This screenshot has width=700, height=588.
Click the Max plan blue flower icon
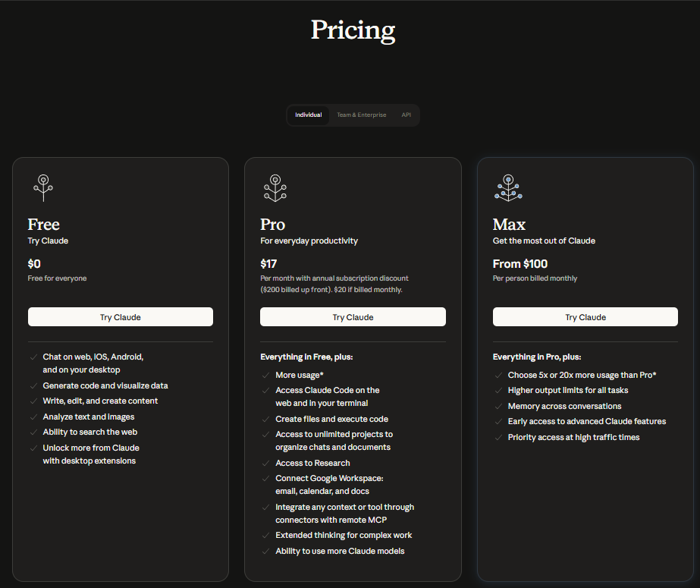coord(508,187)
